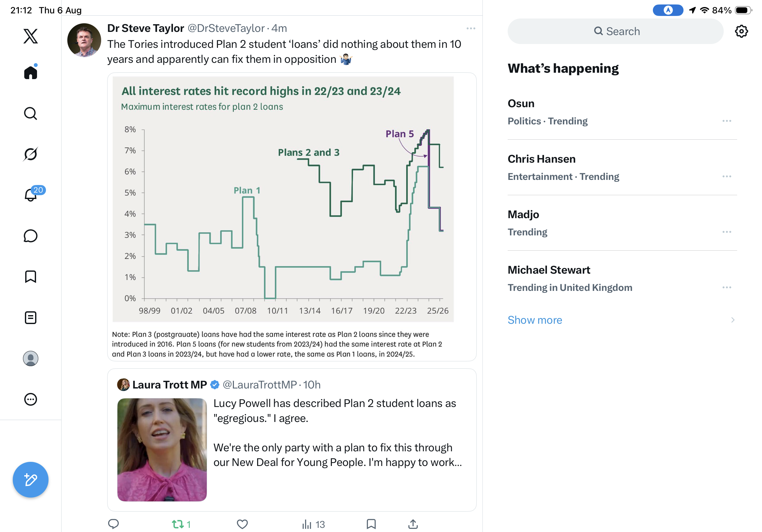Focus the Search input field
Screen dimensions: 762x532
(615, 32)
